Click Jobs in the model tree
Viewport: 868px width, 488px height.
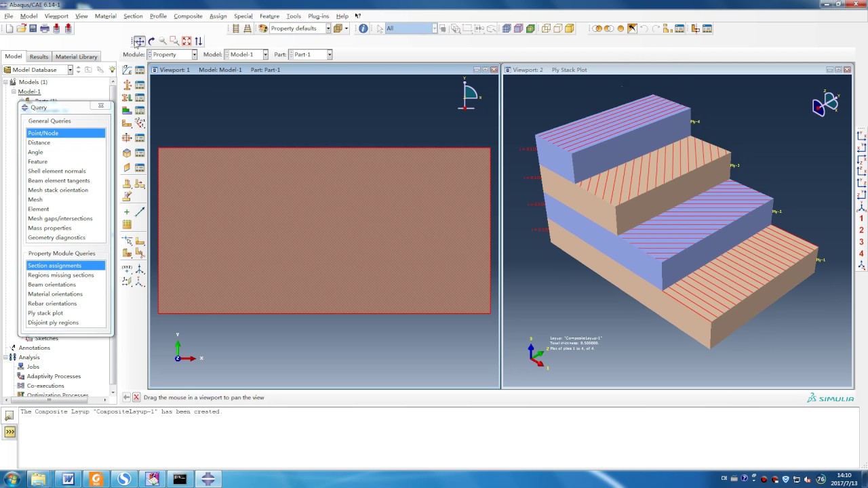(x=33, y=367)
